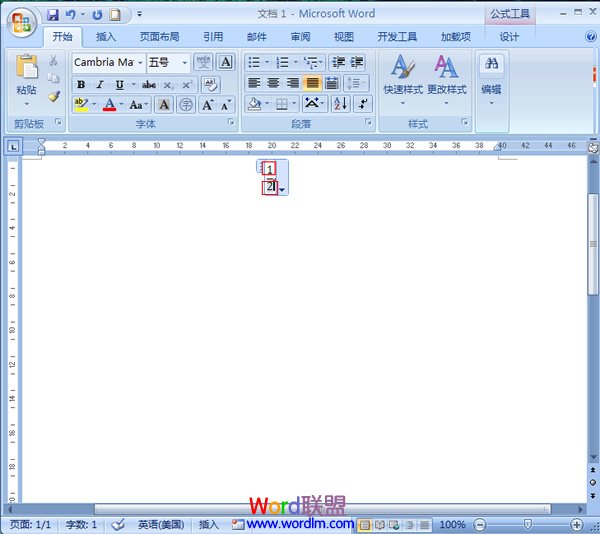Click the 英语(美国) language button
600x534 pixels.
162,524
